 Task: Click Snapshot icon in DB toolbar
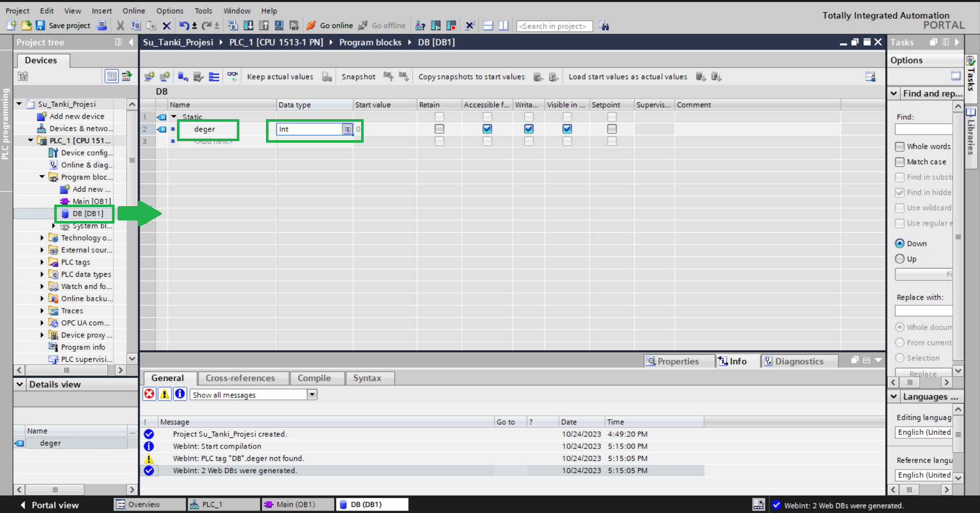(x=327, y=77)
